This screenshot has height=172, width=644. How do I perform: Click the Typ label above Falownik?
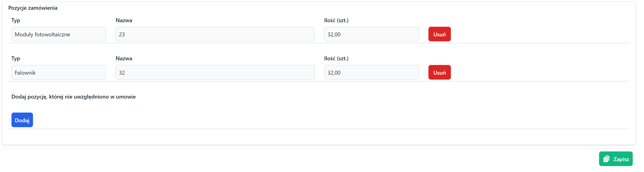[16, 58]
